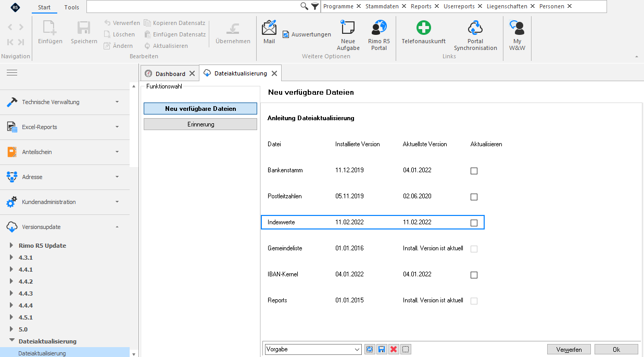Open Anleitung Dateiaktualisierung link
644x357 pixels.
[311, 118]
